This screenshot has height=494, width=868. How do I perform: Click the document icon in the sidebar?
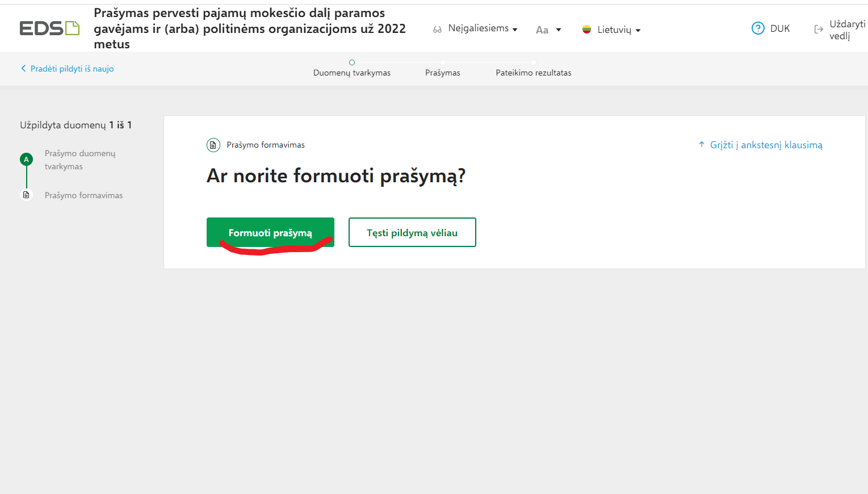click(26, 195)
